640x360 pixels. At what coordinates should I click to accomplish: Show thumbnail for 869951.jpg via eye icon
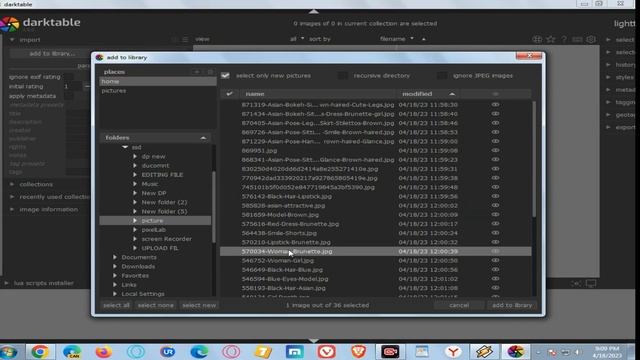(x=495, y=150)
